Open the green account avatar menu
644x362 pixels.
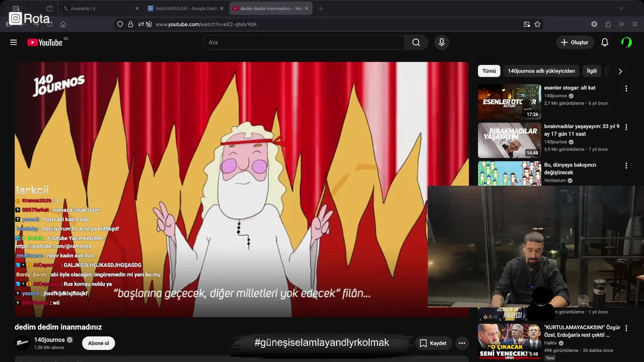[627, 42]
